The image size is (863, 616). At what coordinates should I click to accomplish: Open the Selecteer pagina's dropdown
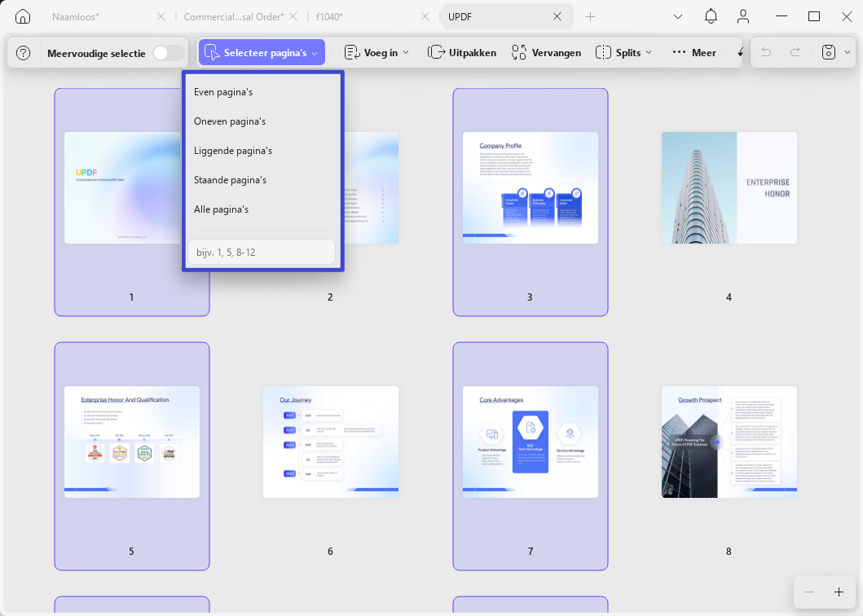[262, 52]
